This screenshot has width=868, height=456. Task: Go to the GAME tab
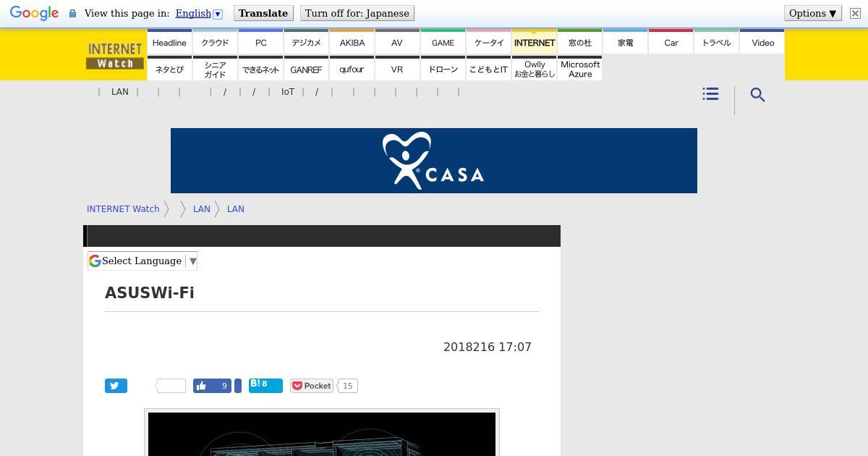(443, 43)
